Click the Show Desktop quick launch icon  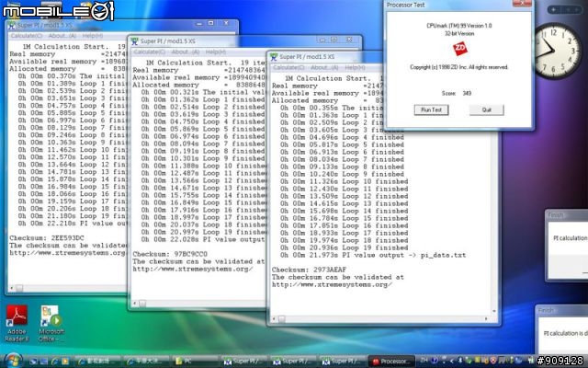pos(33,362)
